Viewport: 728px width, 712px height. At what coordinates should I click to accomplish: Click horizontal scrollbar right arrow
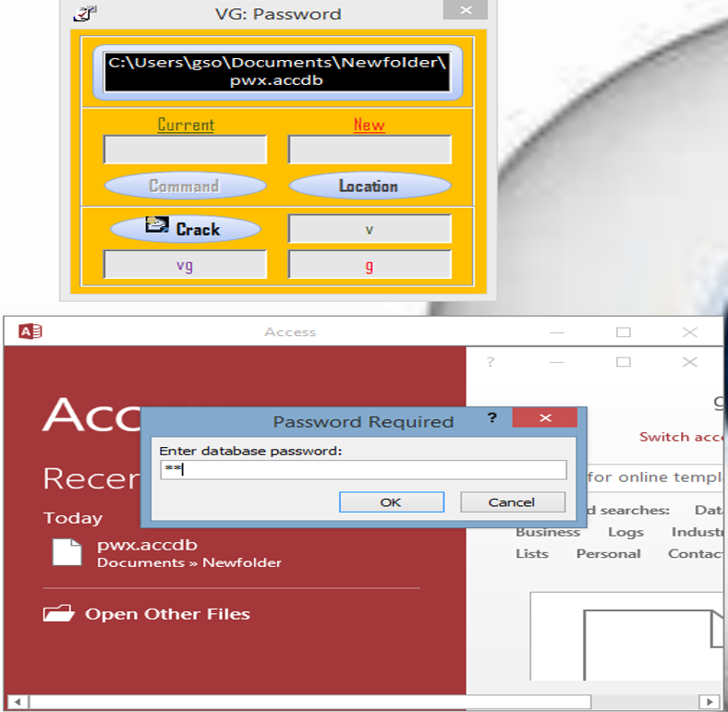click(709, 701)
